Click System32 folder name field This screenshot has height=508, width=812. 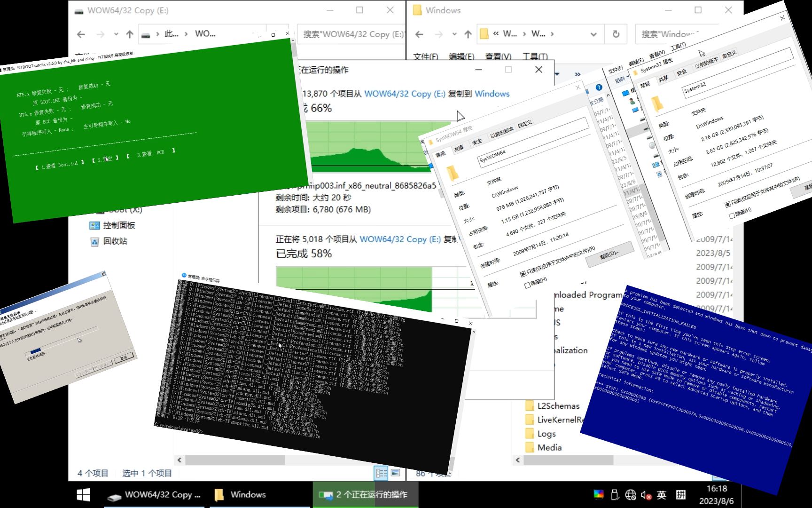pos(738,73)
